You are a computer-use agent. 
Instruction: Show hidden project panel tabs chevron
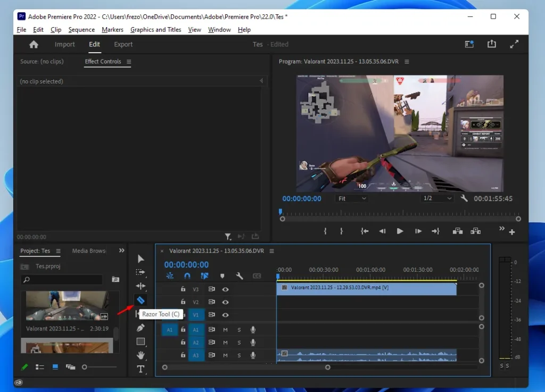pyautogui.click(x=122, y=251)
